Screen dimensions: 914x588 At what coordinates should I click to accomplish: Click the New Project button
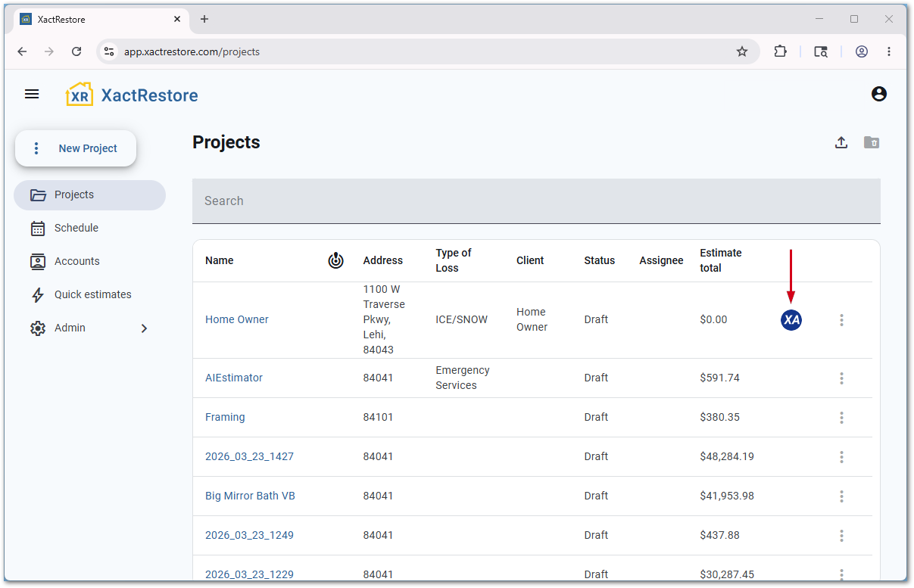[x=76, y=148]
